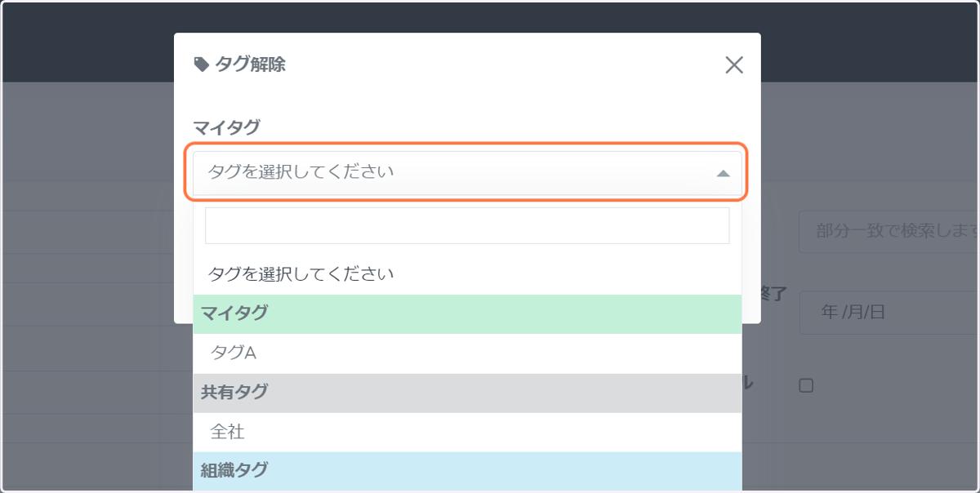Click the 年/月/日 date field
Image resolution: width=980 pixels, height=493 pixels.
coord(889,312)
